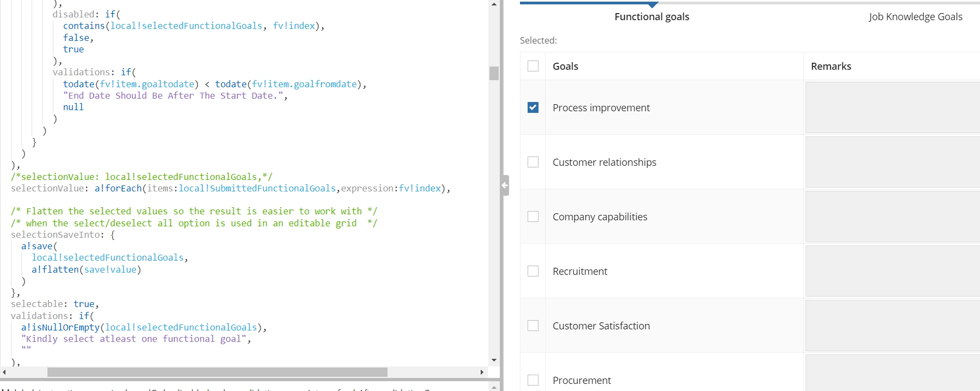Click the Remarks field for Procurement
980x391 pixels.
[x=893, y=373]
